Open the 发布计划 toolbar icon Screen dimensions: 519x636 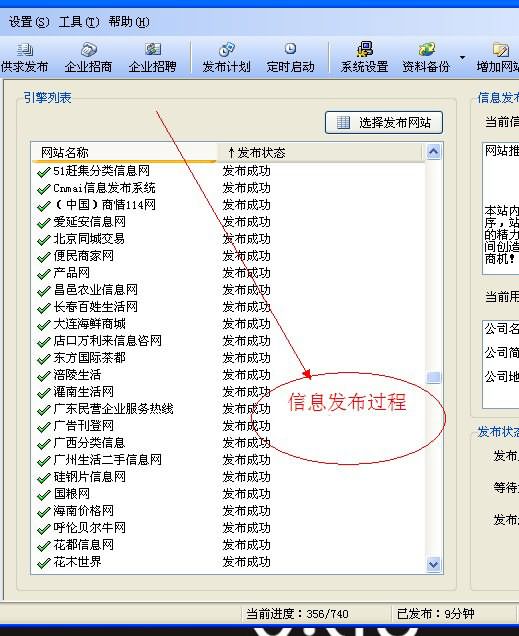227,50
